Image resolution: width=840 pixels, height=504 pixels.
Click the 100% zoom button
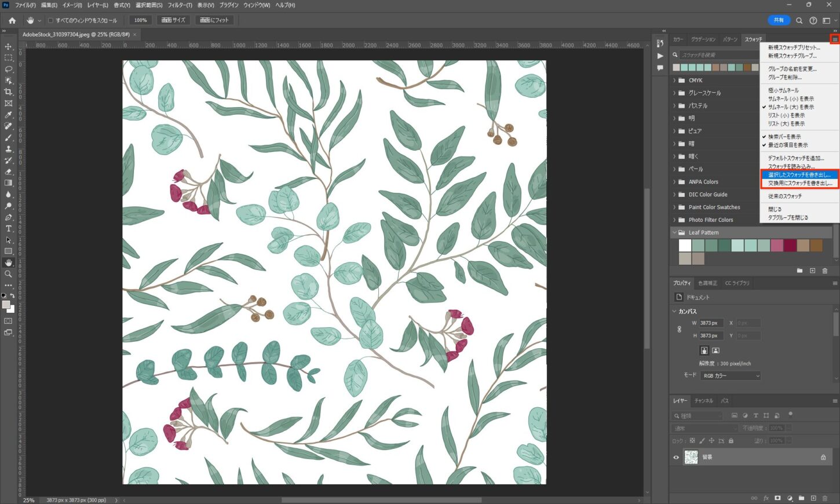[140, 20]
